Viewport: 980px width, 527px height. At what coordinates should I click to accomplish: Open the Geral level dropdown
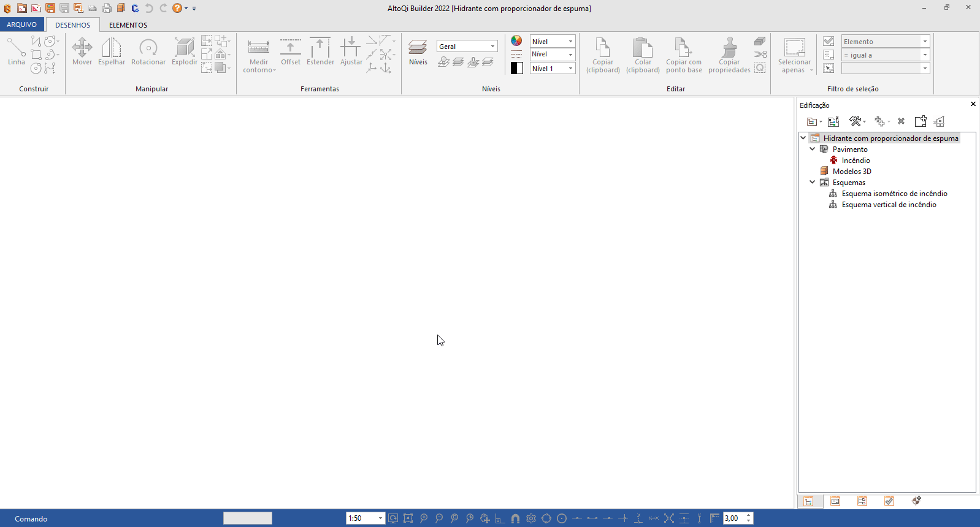click(x=467, y=47)
